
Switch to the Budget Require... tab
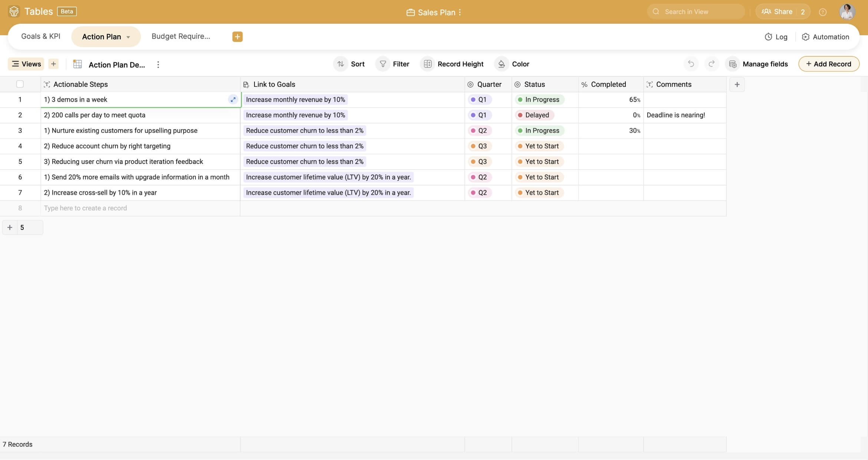click(x=181, y=36)
